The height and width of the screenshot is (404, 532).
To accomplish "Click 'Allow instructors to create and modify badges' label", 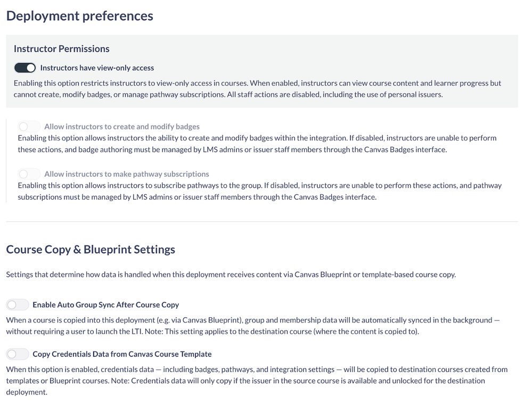I will [122, 127].
